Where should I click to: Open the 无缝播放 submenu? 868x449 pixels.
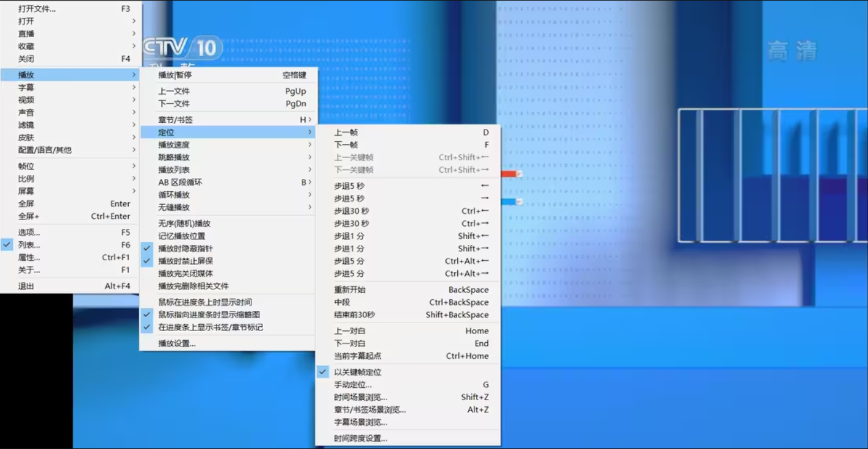click(228, 208)
